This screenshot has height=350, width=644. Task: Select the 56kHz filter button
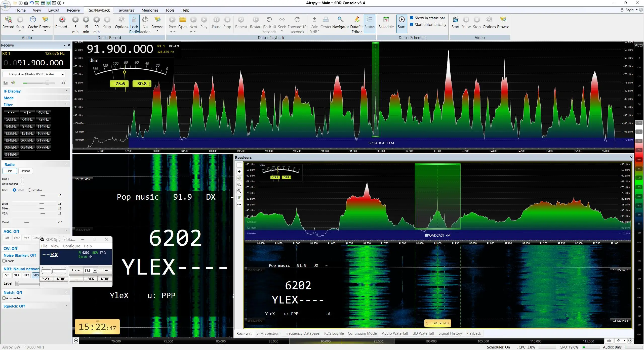pyautogui.click(x=11, y=119)
